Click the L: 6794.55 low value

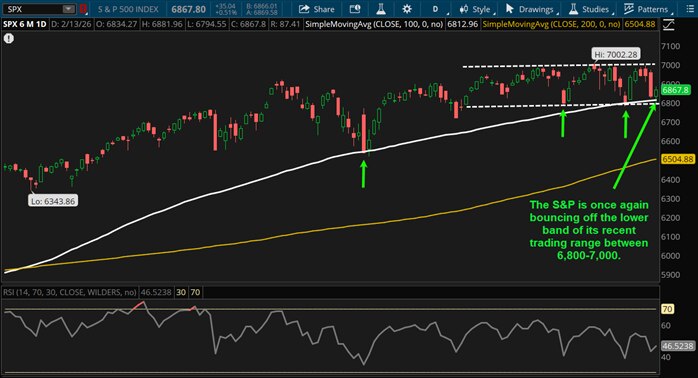point(207,24)
